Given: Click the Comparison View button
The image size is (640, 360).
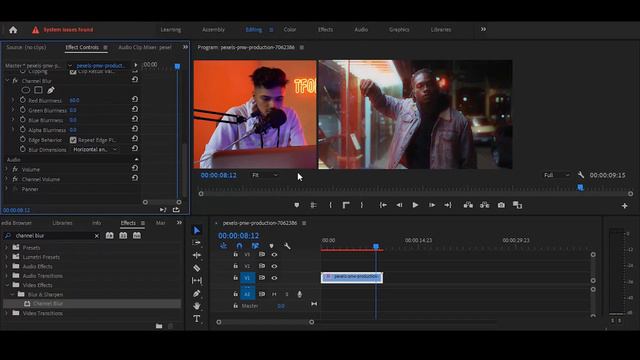Looking at the screenshot, I should coord(518,205).
